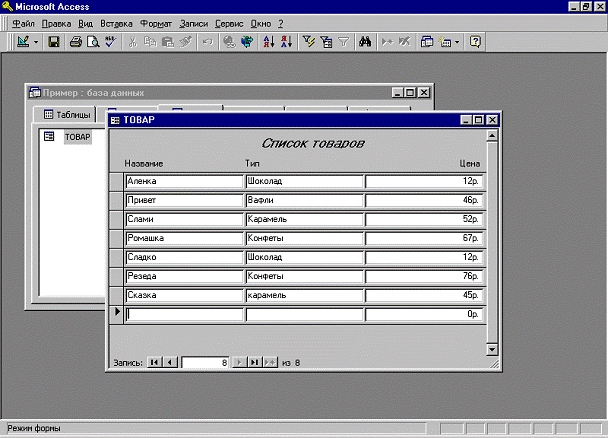
Task: Click the Filter by Selection icon
Action: pos(308,42)
